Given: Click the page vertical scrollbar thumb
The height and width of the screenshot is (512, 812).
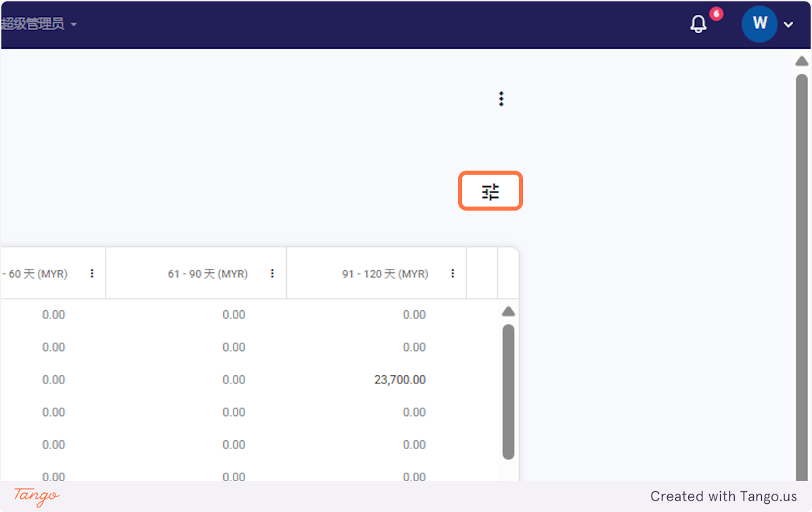Looking at the screenshot, I should click(802, 277).
